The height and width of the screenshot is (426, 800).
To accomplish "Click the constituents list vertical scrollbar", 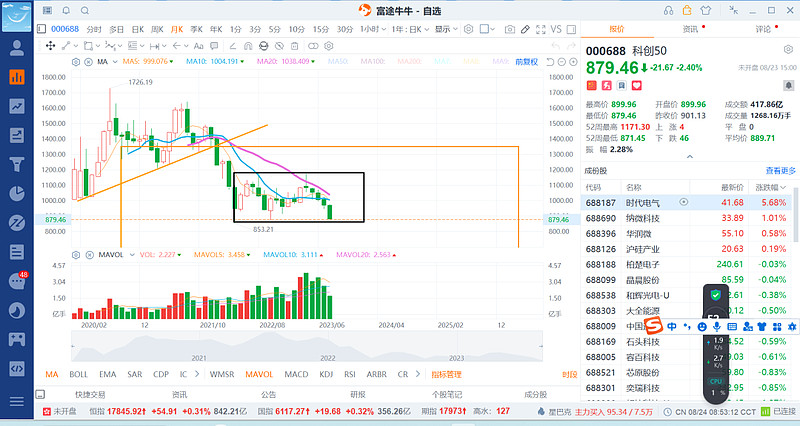I will (796, 214).
